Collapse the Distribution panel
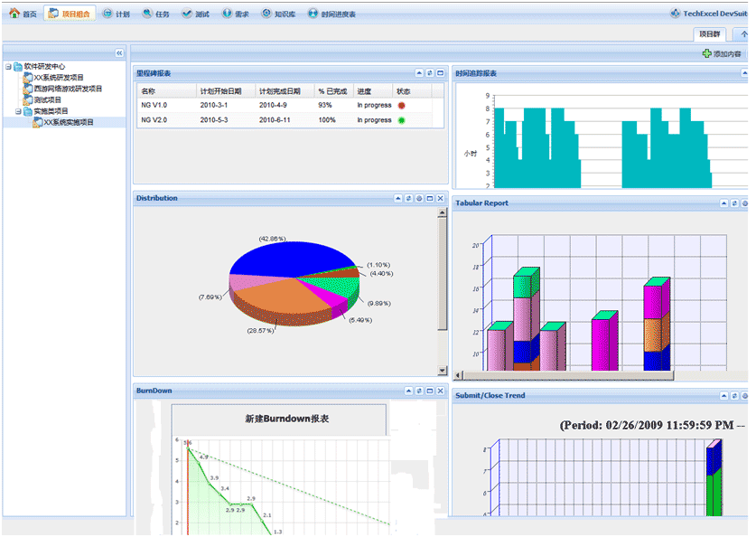Viewport: 756px width, 537px height. click(397, 198)
